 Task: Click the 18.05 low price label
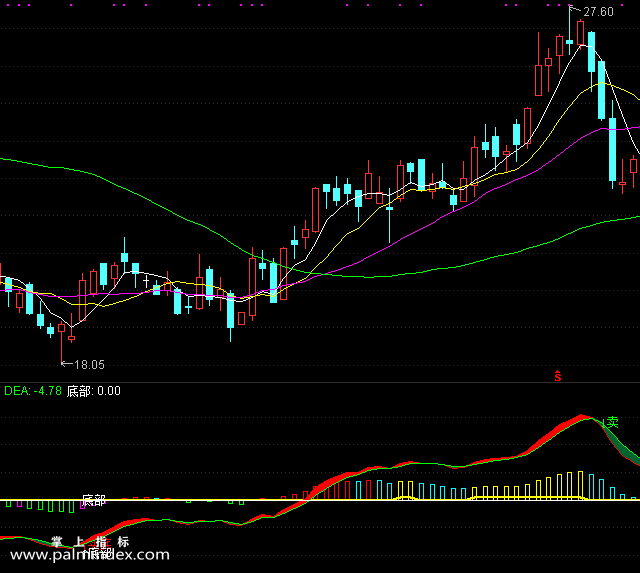89,364
